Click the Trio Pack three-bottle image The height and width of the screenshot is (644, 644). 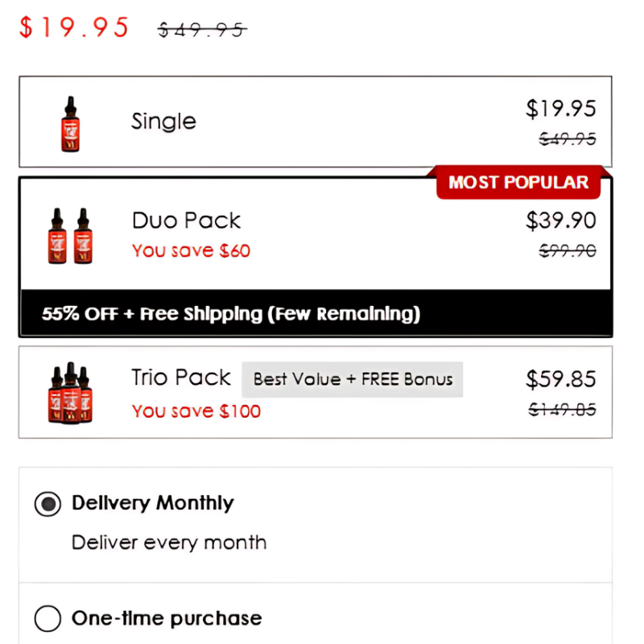[x=70, y=393]
